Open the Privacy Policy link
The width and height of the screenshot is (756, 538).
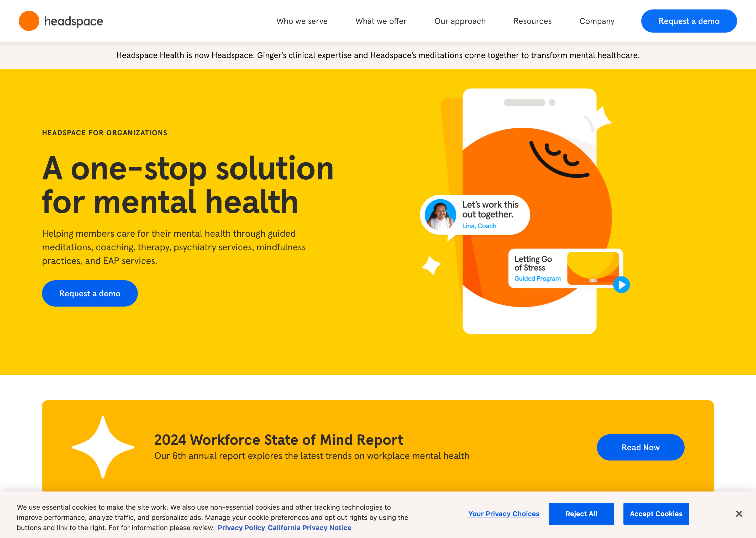click(241, 527)
